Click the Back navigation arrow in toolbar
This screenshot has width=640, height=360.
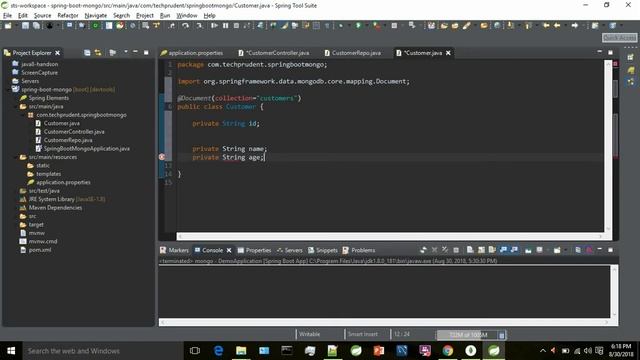[x=557, y=26]
